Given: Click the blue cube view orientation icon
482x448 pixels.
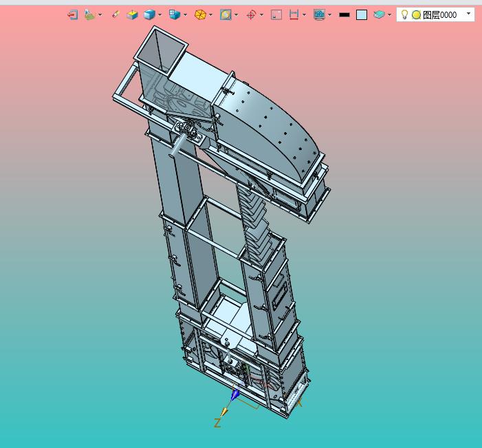Looking at the screenshot, I should tap(174, 14).
